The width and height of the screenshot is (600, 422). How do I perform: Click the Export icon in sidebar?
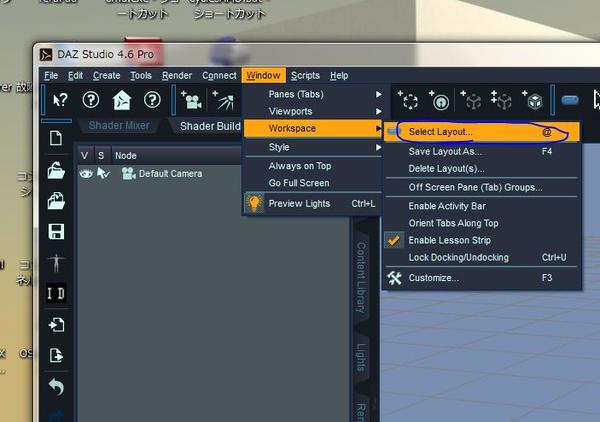click(56, 355)
